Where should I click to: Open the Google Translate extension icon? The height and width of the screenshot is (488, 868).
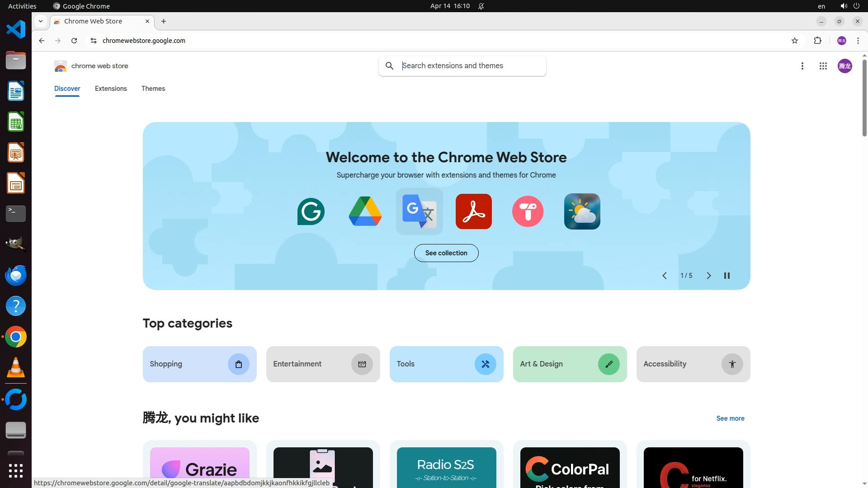pyautogui.click(x=419, y=211)
